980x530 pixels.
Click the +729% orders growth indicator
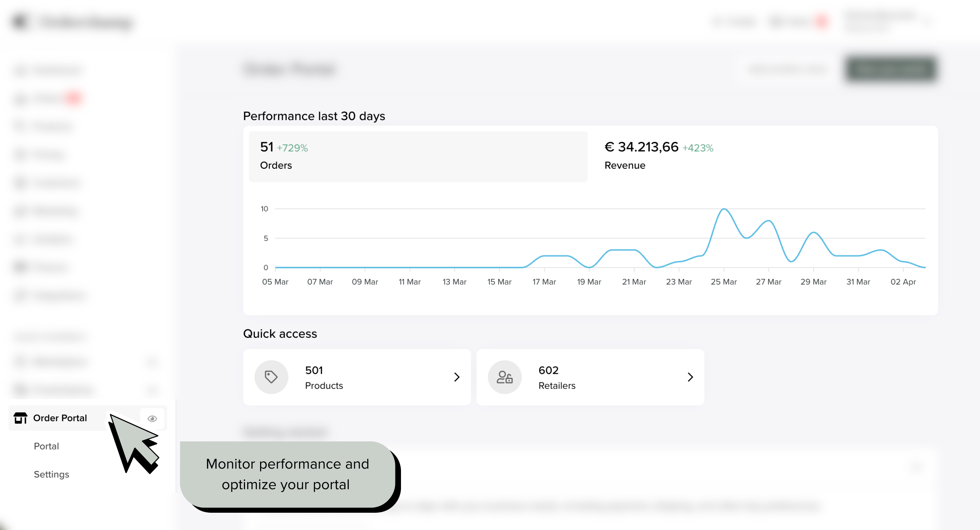click(x=292, y=148)
